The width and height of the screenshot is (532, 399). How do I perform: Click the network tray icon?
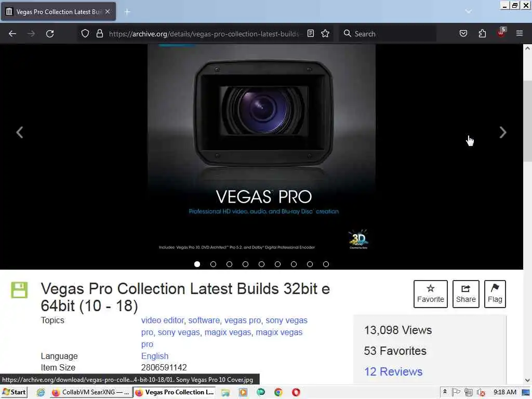tap(469, 393)
